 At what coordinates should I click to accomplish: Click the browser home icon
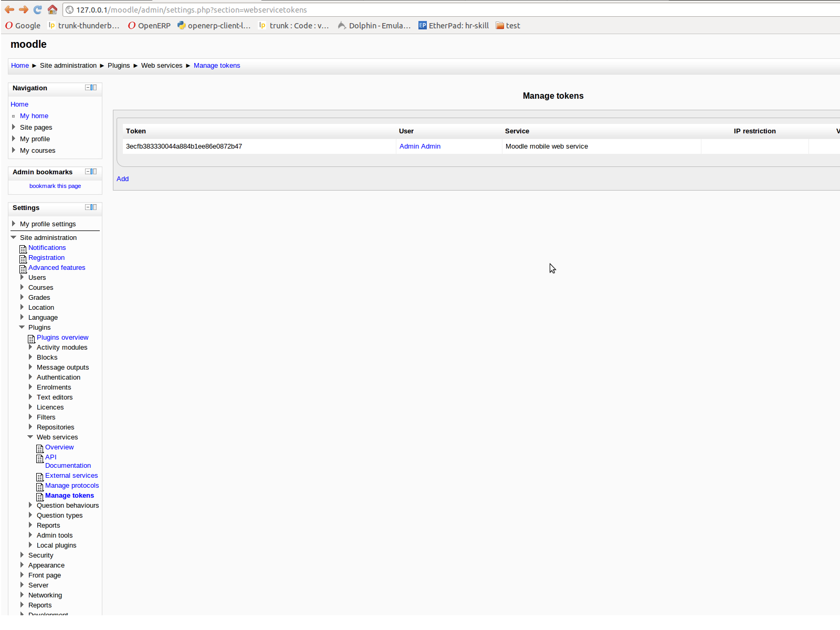(x=52, y=9)
